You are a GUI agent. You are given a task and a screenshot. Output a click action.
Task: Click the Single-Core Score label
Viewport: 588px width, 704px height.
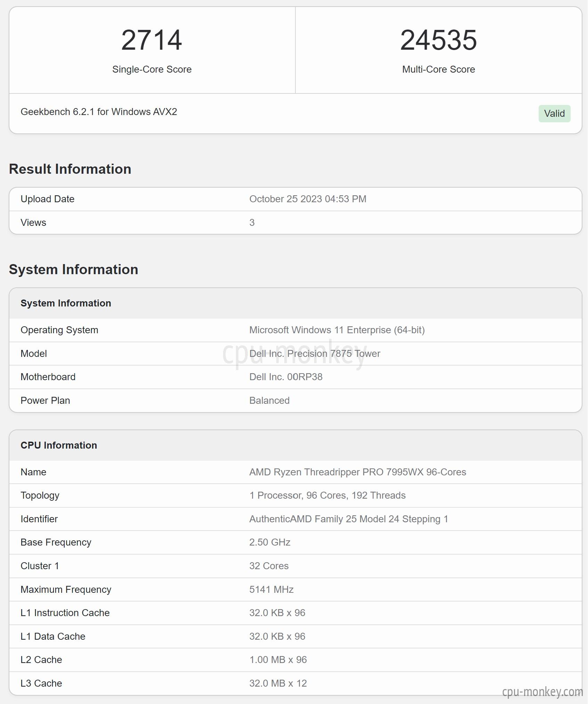click(x=152, y=69)
